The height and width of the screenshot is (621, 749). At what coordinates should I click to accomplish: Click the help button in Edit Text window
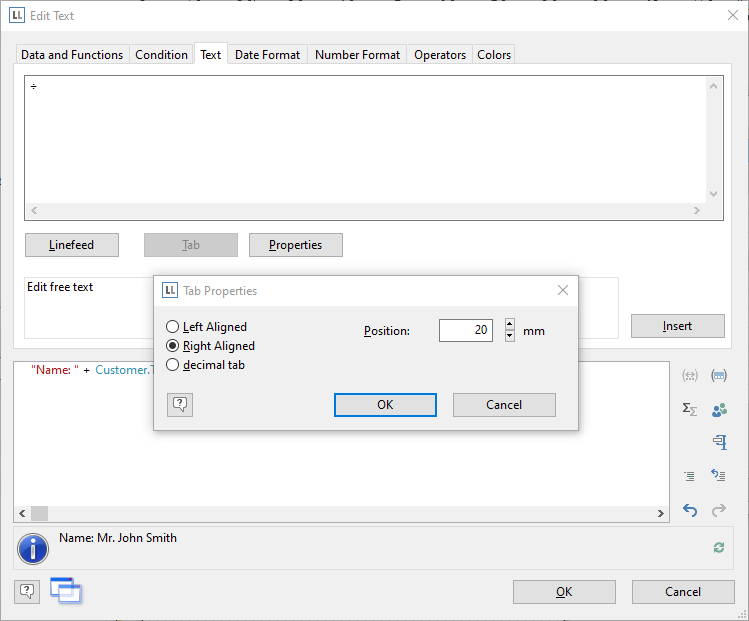tap(27, 591)
